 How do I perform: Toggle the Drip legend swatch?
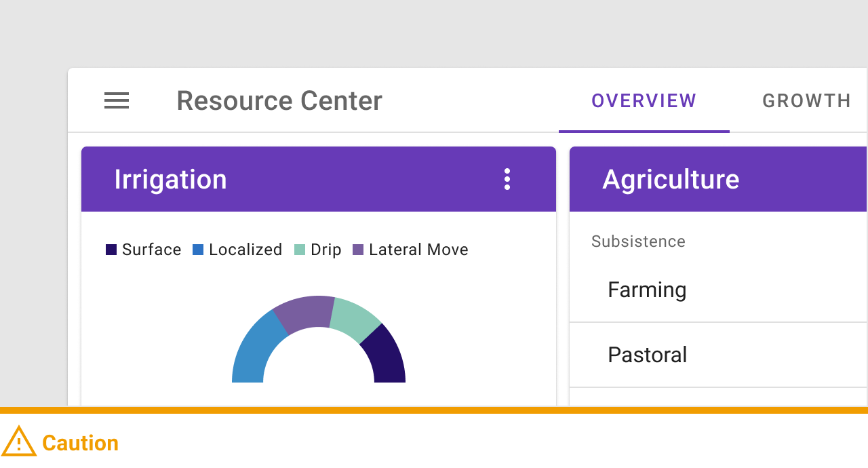coord(300,250)
